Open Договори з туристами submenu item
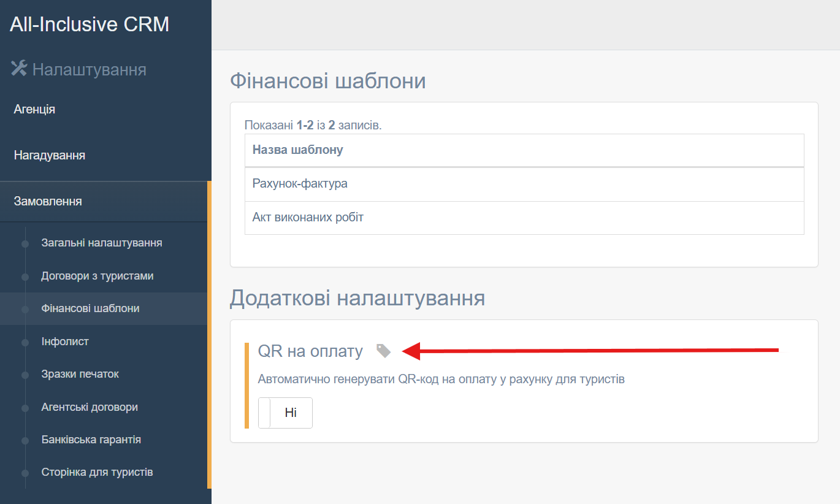Image resolution: width=840 pixels, height=504 pixels. coord(97,276)
